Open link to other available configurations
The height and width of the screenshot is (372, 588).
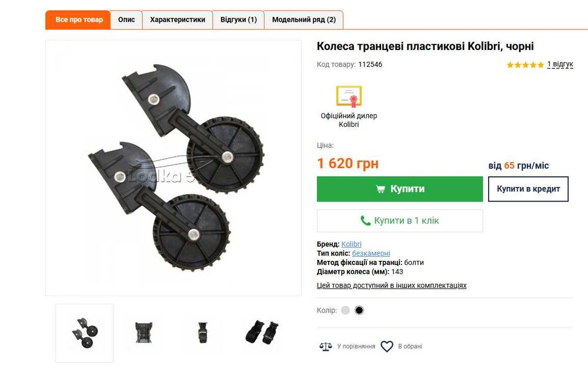(392, 286)
